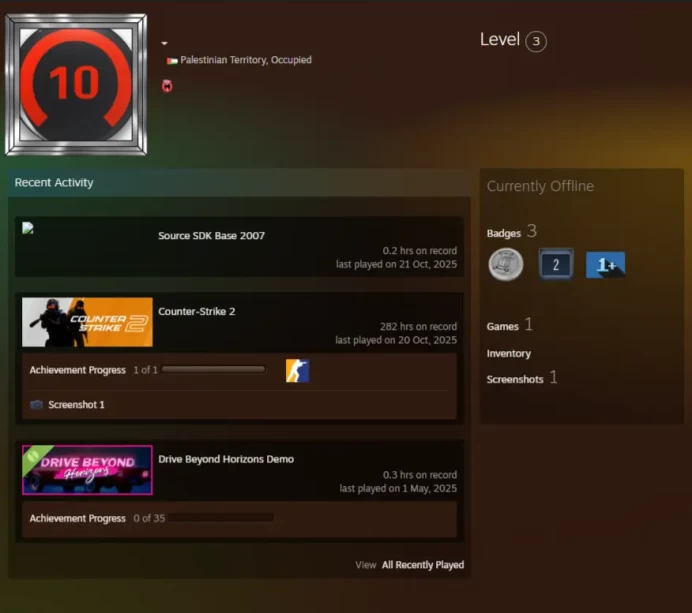Click '0.3 hrs on record' text
The height and width of the screenshot is (613, 692).
[420, 475]
